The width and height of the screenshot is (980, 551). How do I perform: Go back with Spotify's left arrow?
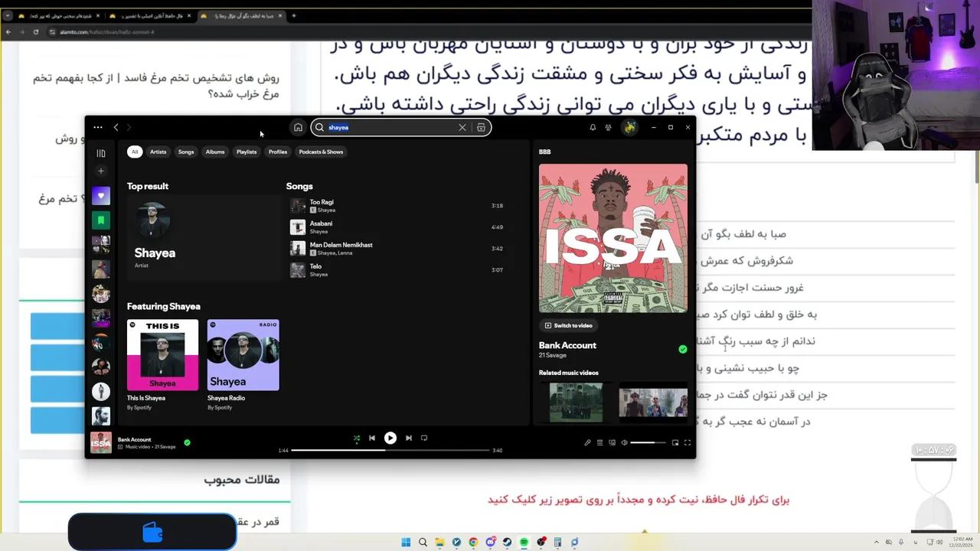point(116,128)
